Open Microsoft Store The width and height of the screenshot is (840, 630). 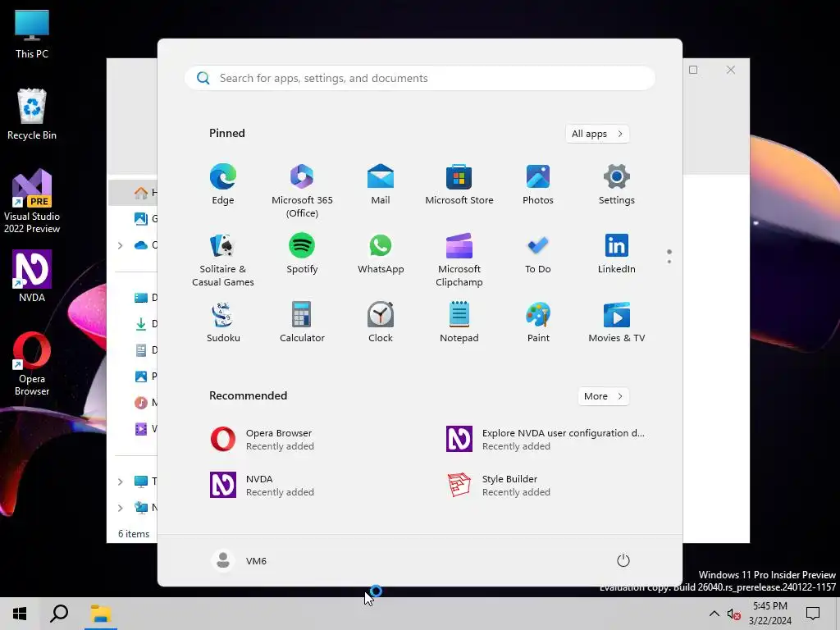459,185
